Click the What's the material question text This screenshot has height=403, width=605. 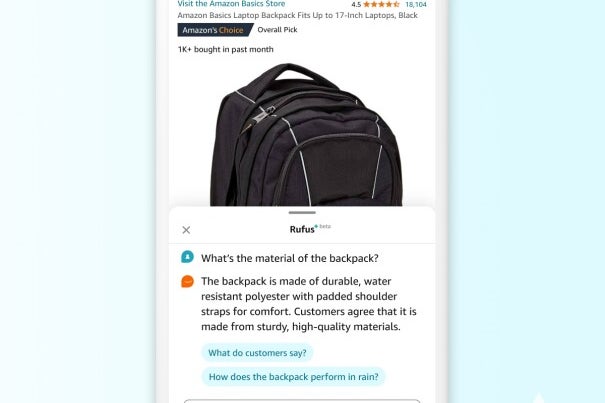tap(290, 258)
